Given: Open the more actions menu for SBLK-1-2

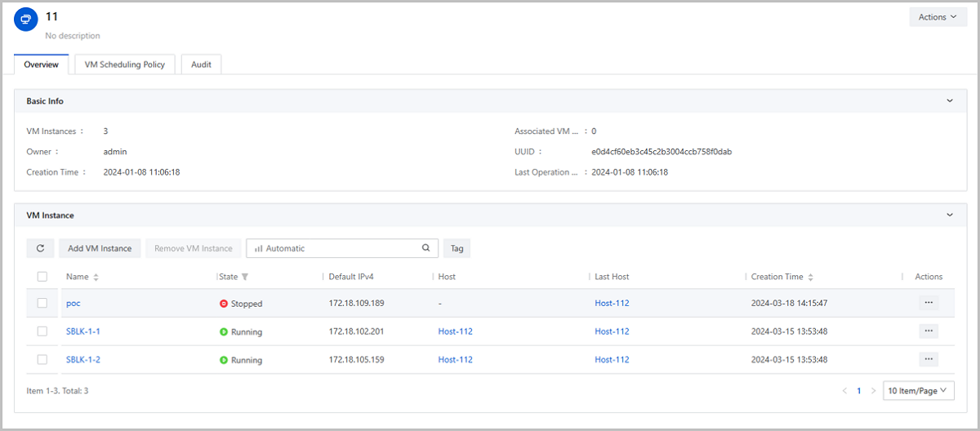Looking at the screenshot, I should coord(928,359).
